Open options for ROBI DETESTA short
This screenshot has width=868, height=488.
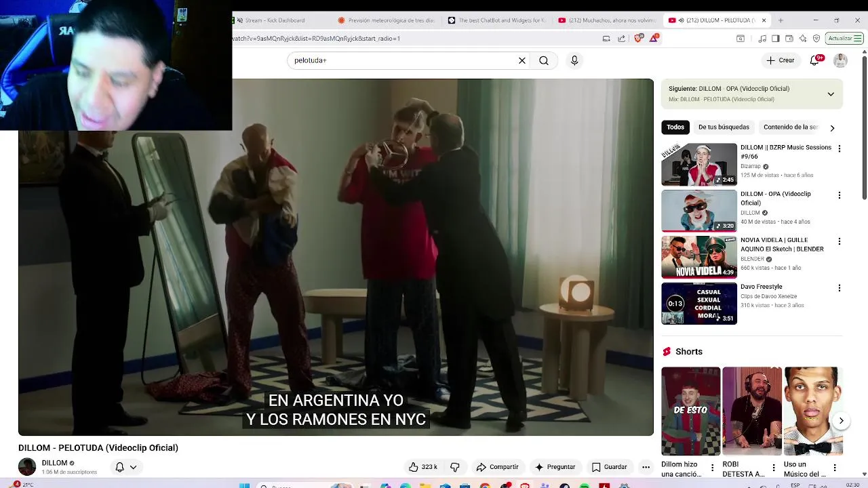pos(773,468)
